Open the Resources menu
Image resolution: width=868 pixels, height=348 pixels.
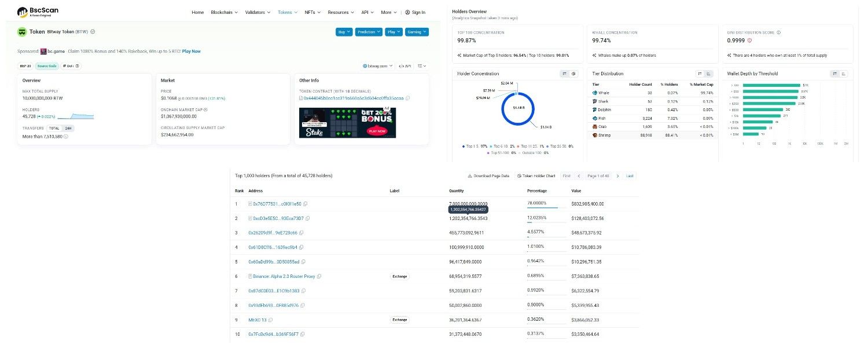click(x=341, y=12)
